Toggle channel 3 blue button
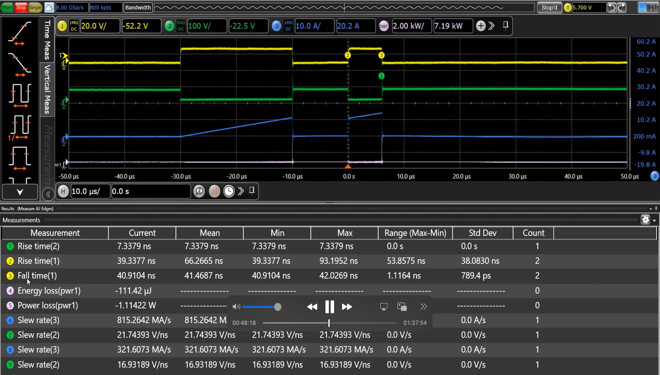660x375 pixels. pos(276,26)
